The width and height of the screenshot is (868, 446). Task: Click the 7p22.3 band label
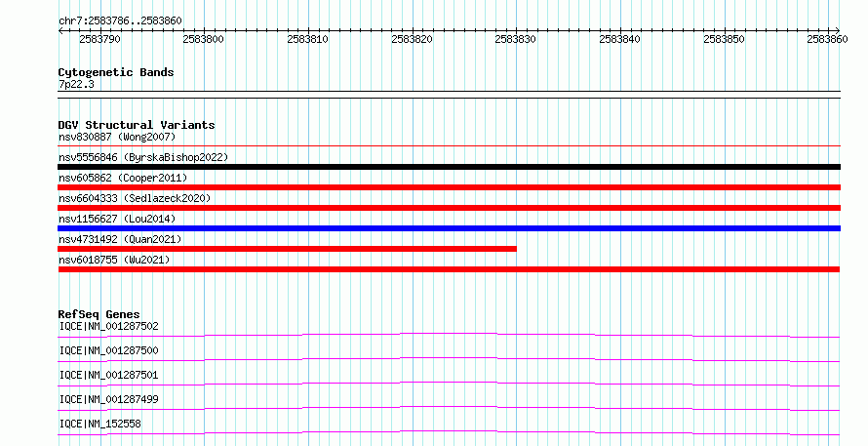coord(76,84)
